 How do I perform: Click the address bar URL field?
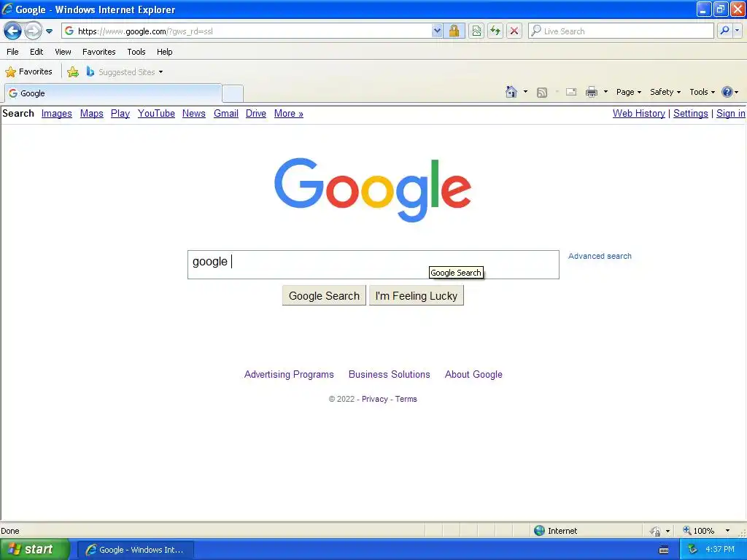(x=247, y=31)
